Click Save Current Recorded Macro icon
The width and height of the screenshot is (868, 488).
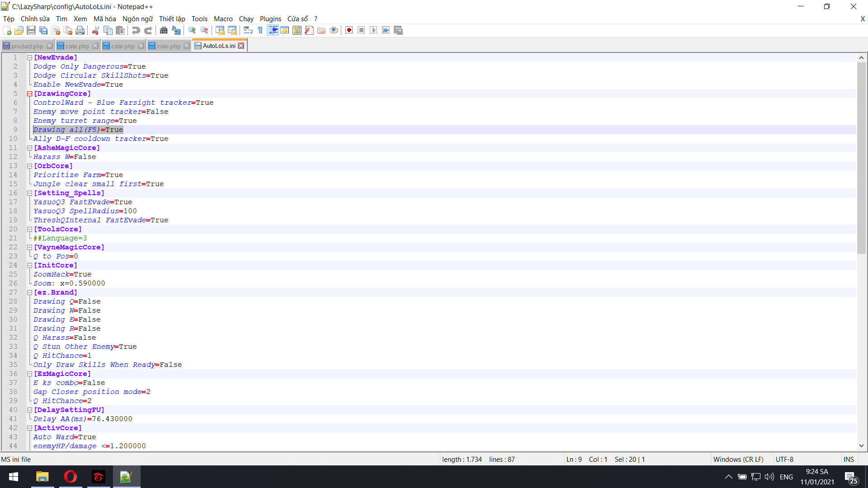(398, 30)
